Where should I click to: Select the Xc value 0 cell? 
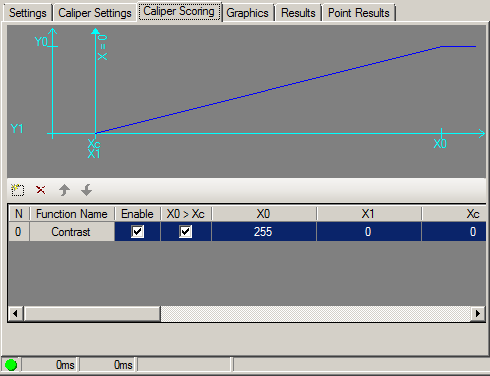pyautogui.click(x=454, y=231)
